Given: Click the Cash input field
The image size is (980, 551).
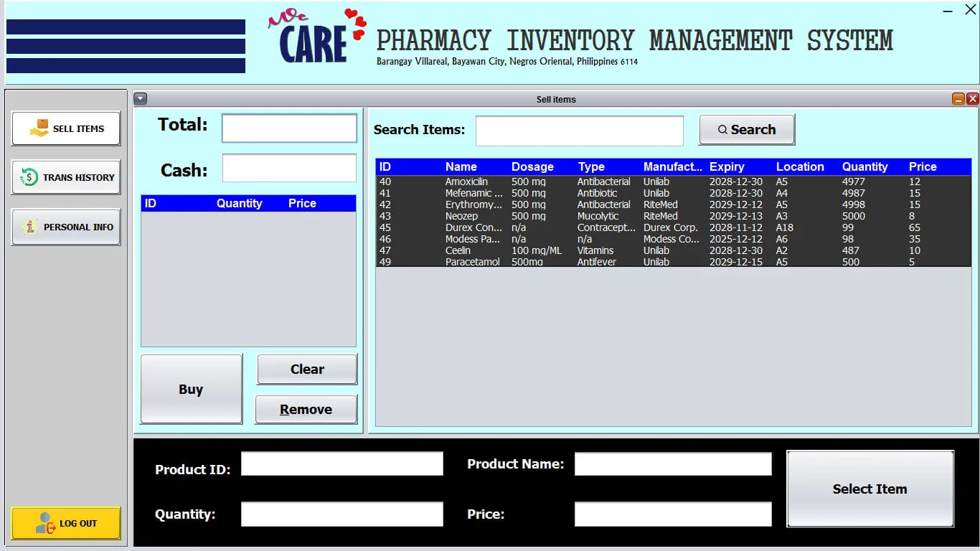Looking at the screenshot, I should [x=289, y=168].
